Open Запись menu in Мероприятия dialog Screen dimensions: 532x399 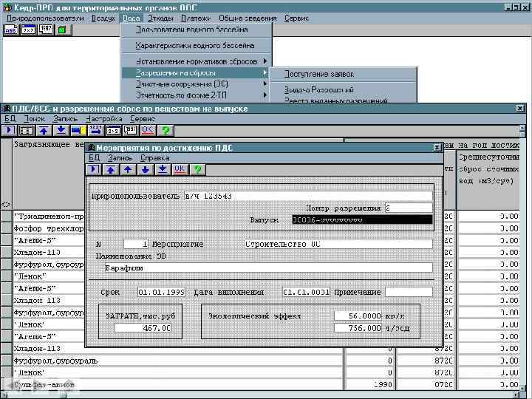click(x=120, y=158)
